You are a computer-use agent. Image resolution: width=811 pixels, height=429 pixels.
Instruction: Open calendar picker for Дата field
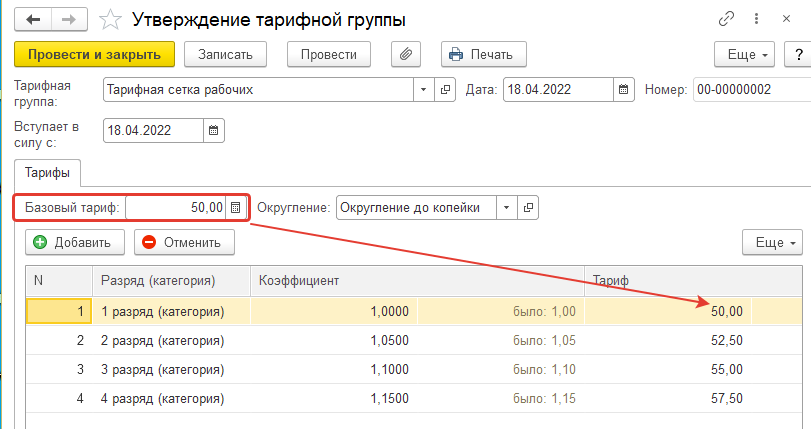coord(624,90)
